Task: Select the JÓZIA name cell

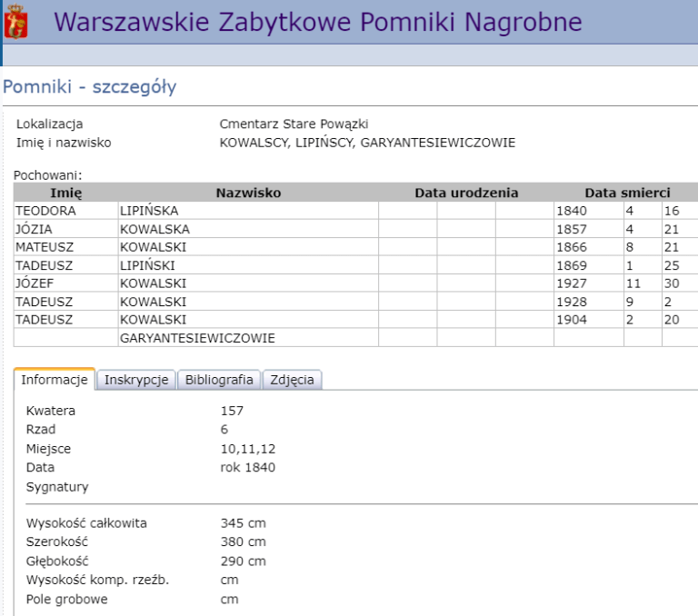Action: click(65, 229)
